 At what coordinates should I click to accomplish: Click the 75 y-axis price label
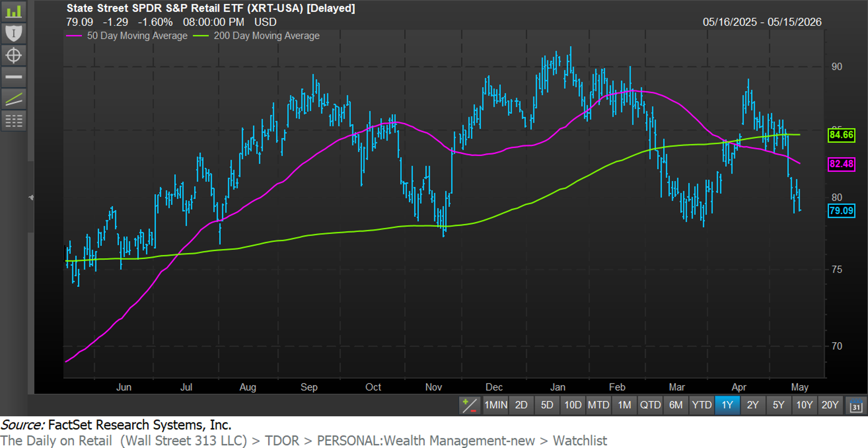point(836,269)
